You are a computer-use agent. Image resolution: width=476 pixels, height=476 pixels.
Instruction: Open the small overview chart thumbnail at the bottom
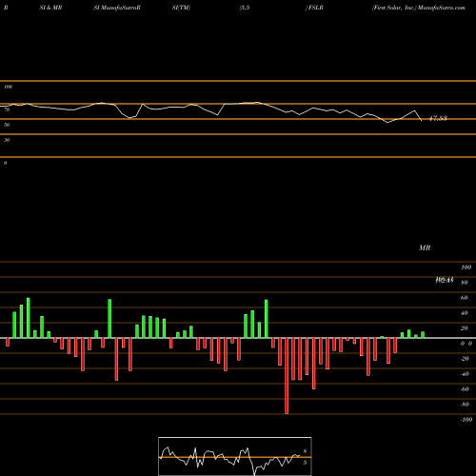tap(235, 456)
